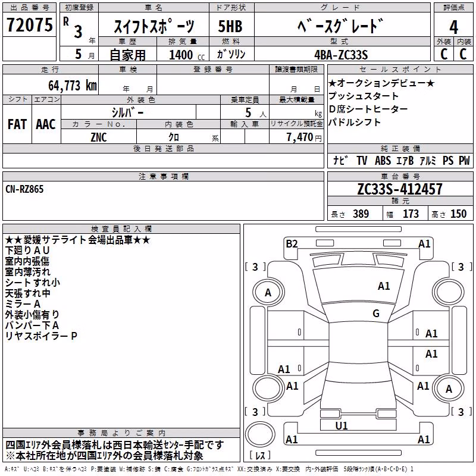The image size is (476, 476).
Task: Click the model code 4BA-ZC33S
Action: coord(341,55)
